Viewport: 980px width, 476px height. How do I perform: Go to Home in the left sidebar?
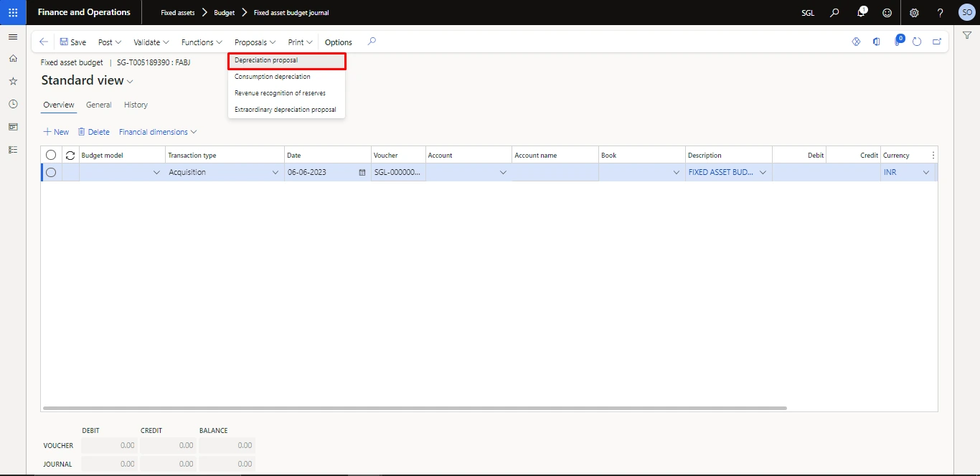[13, 59]
